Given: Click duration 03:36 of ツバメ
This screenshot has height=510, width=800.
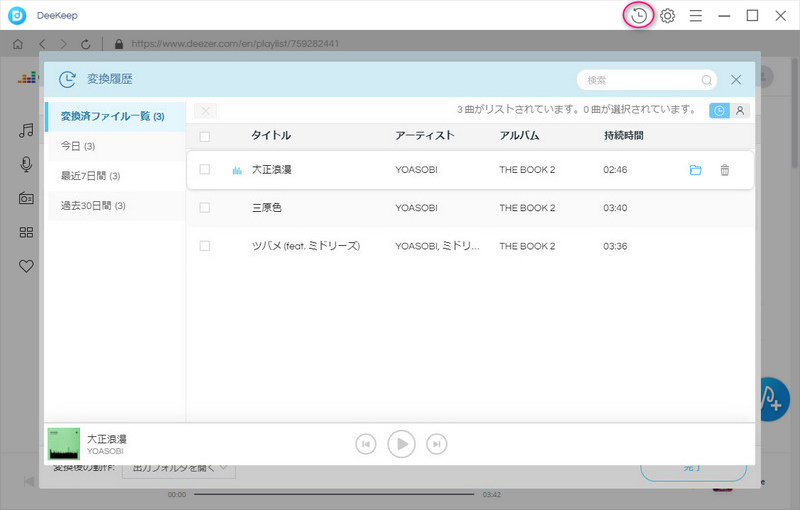Looking at the screenshot, I should point(615,246).
